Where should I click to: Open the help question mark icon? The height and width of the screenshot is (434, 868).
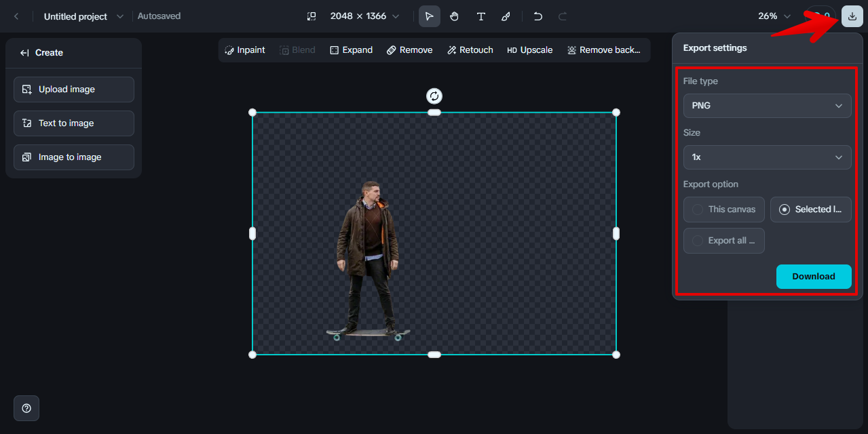26,408
